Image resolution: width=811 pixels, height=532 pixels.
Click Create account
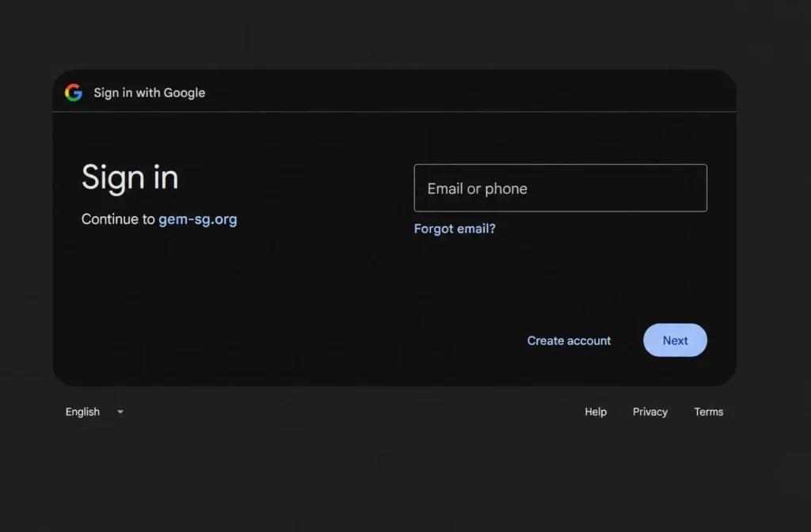[x=569, y=340]
